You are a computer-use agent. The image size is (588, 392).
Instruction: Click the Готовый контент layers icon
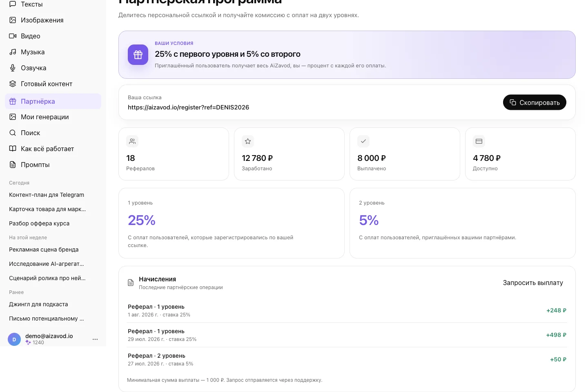(x=13, y=84)
